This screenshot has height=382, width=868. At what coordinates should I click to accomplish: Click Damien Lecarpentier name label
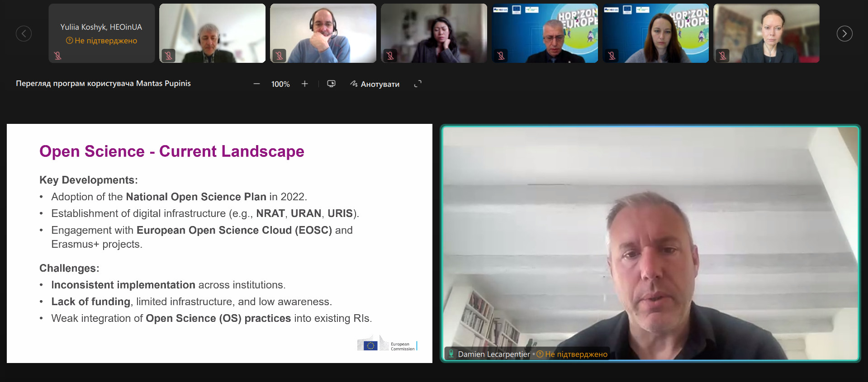(x=493, y=354)
